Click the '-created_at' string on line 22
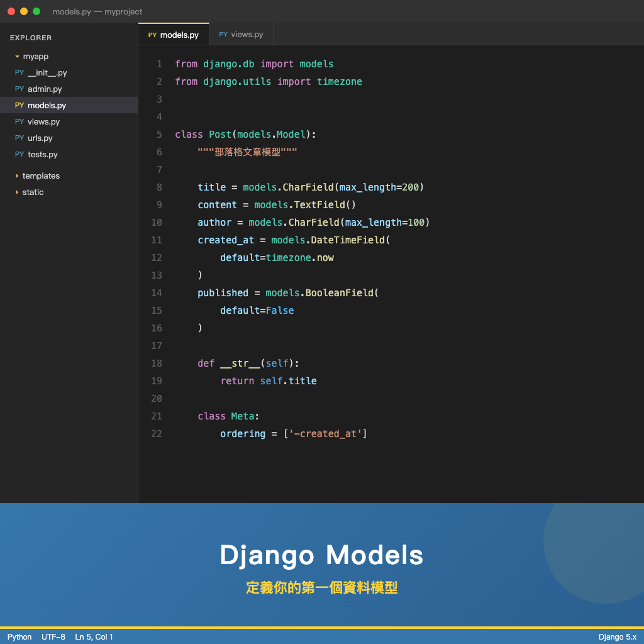The image size is (644, 644). point(325,434)
